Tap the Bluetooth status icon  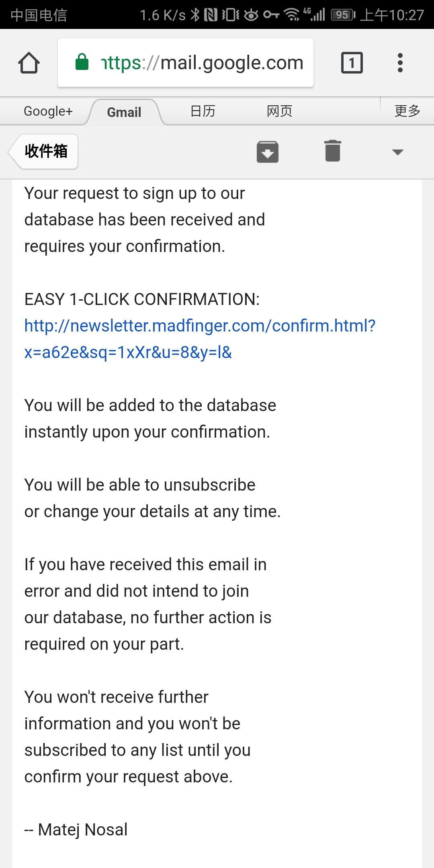click(x=195, y=15)
